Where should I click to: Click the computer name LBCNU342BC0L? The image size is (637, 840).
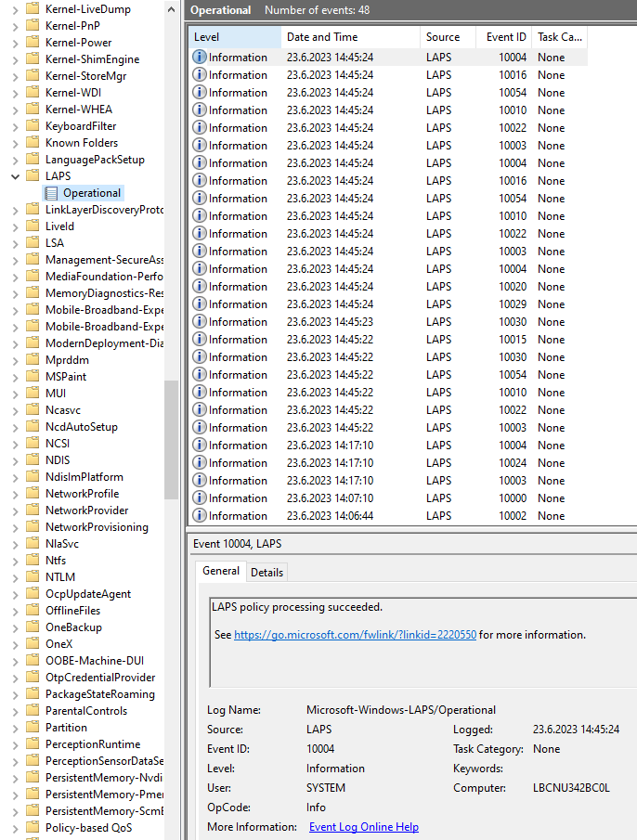coord(571,787)
